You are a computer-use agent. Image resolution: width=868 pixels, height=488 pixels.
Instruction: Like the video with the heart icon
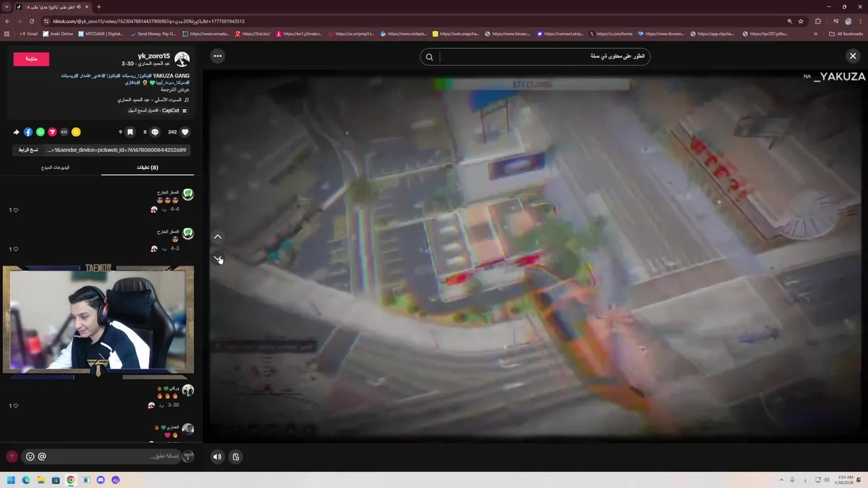pyautogui.click(x=184, y=132)
